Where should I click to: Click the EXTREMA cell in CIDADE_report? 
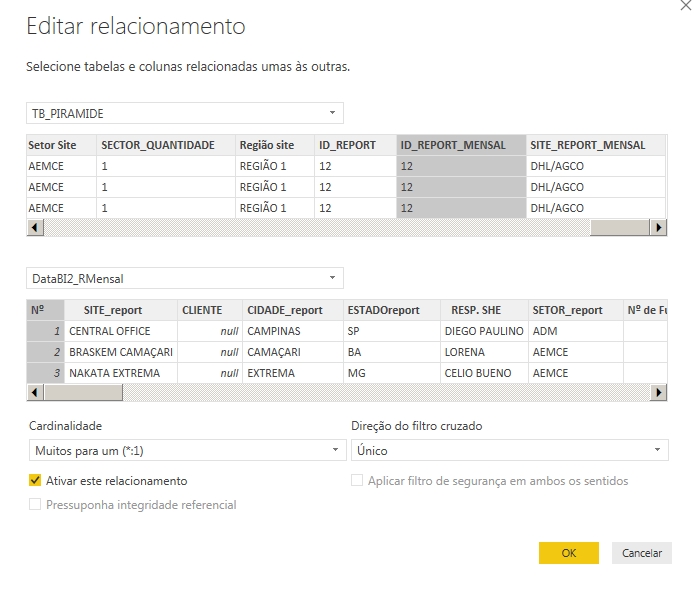pyautogui.click(x=293, y=373)
